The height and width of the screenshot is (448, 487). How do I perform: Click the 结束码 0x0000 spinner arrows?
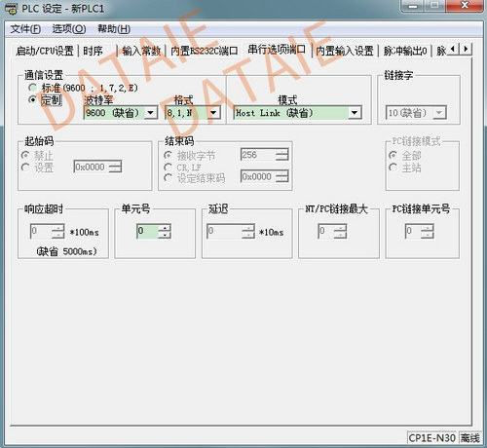282,177
